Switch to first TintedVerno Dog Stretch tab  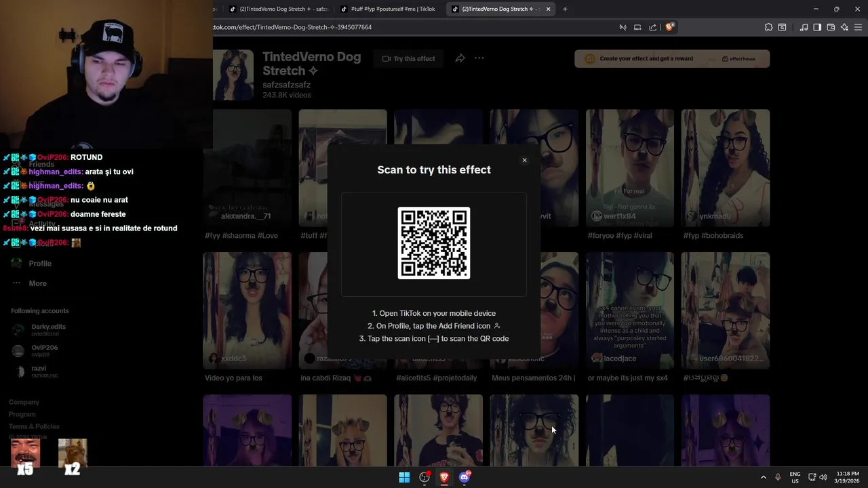pos(278,9)
